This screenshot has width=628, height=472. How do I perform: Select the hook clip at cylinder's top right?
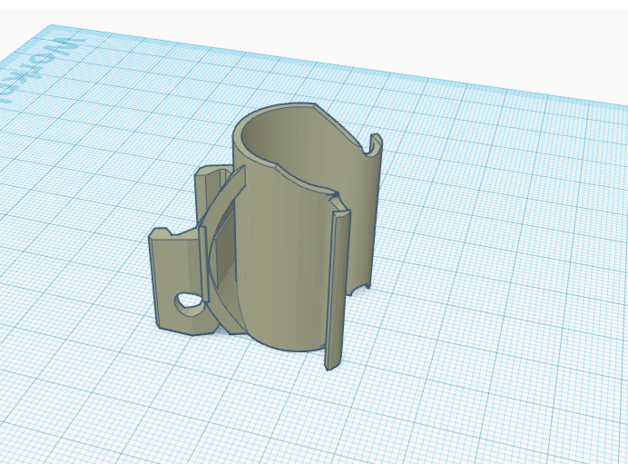pos(373,148)
